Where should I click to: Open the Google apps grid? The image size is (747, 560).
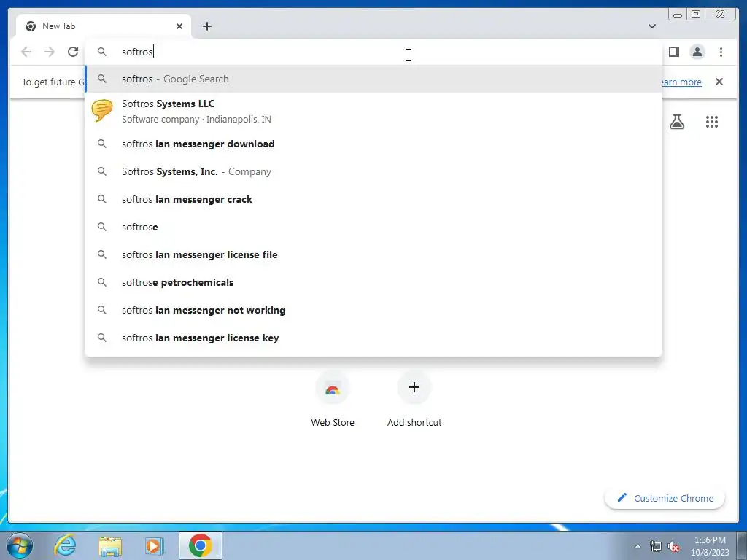pyautogui.click(x=712, y=122)
